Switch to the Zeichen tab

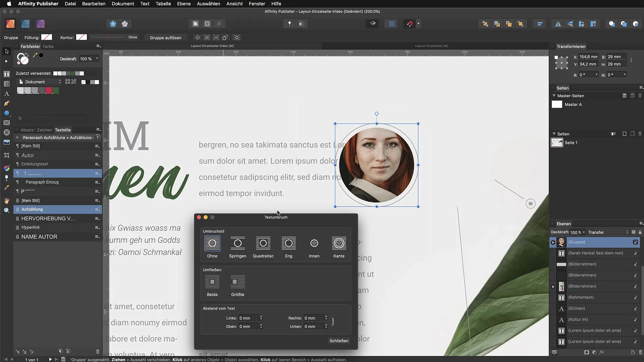(x=44, y=130)
